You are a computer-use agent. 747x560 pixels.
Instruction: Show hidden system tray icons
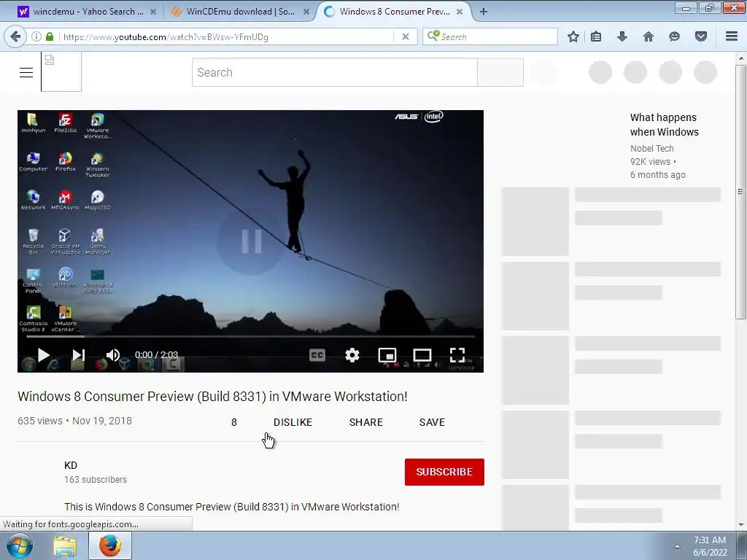[677, 546]
